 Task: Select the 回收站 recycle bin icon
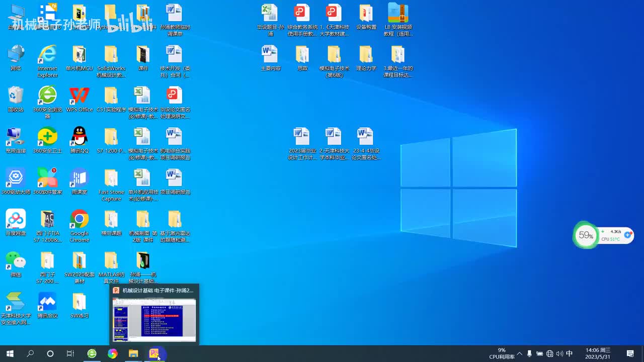click(16, 100)
